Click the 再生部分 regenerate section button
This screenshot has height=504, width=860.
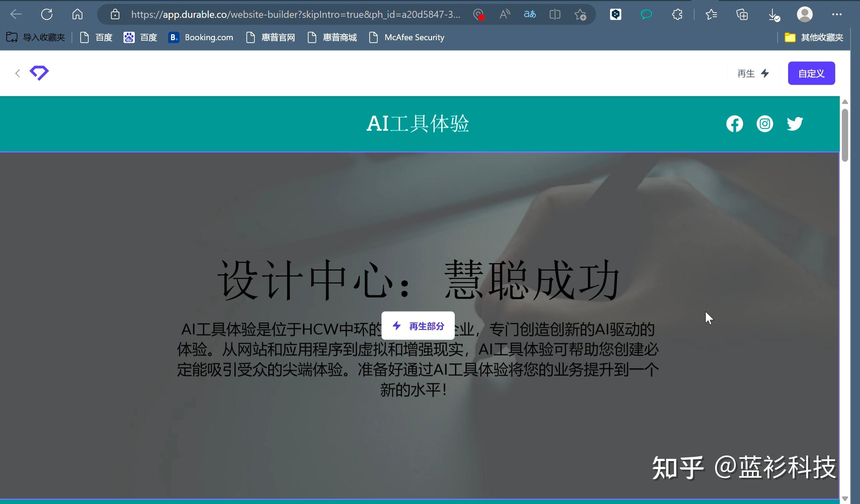click(x=418, y=326)
